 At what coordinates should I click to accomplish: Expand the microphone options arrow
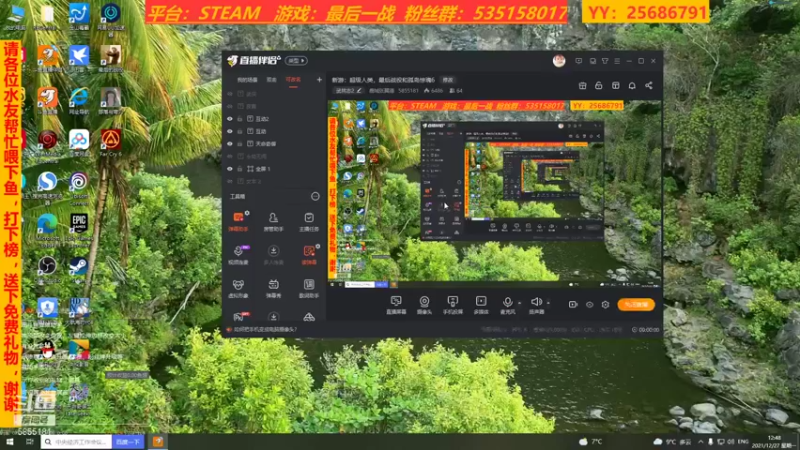click(519, 303)
